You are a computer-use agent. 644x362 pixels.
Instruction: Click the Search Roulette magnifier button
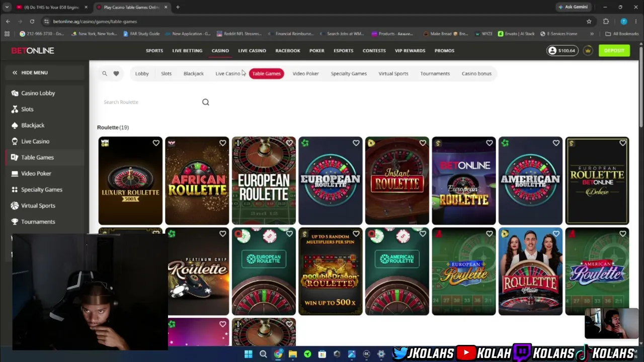click(206, 102)
